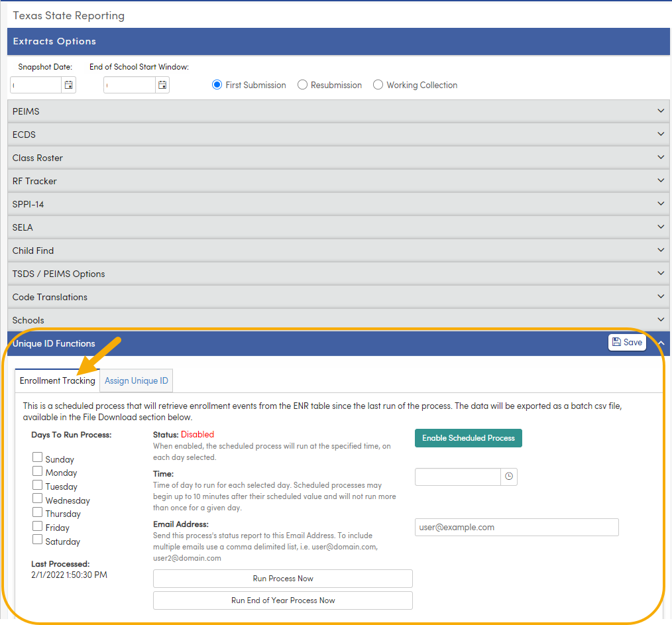Select the Resubmission radio button

tap(302, 84)
